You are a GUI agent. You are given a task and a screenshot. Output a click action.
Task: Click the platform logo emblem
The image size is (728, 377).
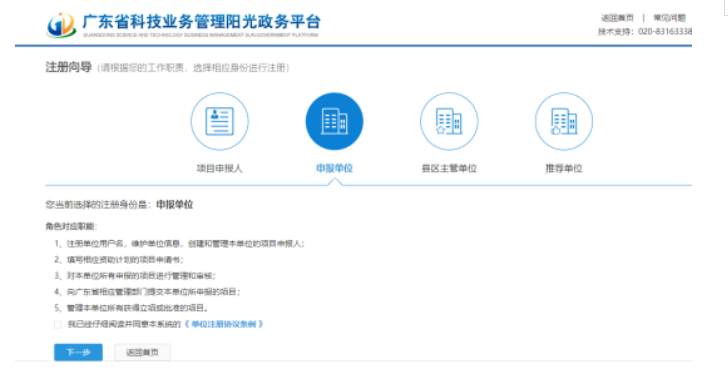point(61,25)
